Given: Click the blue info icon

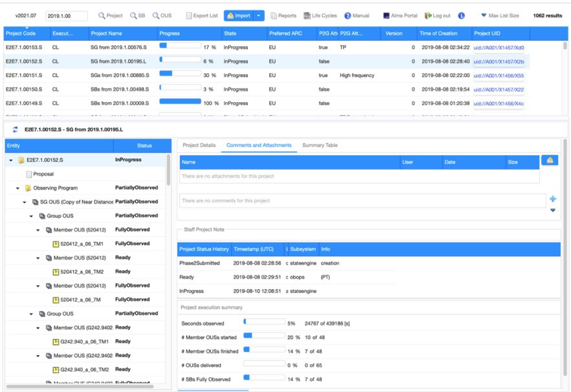Looking at the screenshot, I should (461, 16).
